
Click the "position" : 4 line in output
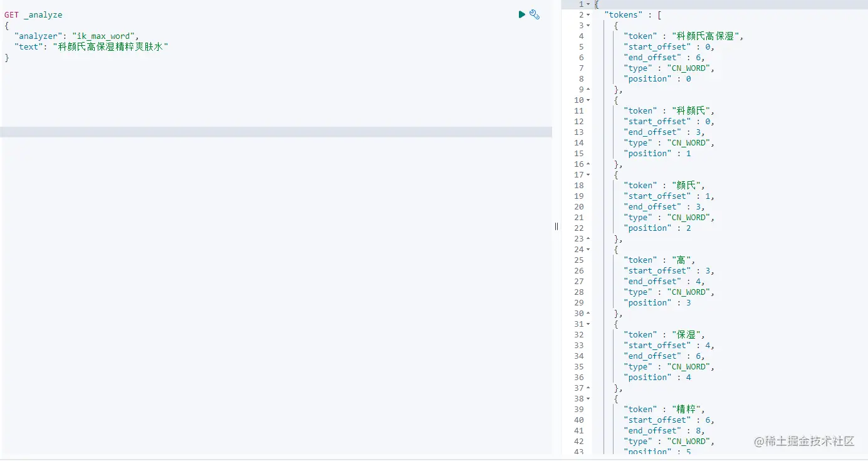tap(657, 378)
